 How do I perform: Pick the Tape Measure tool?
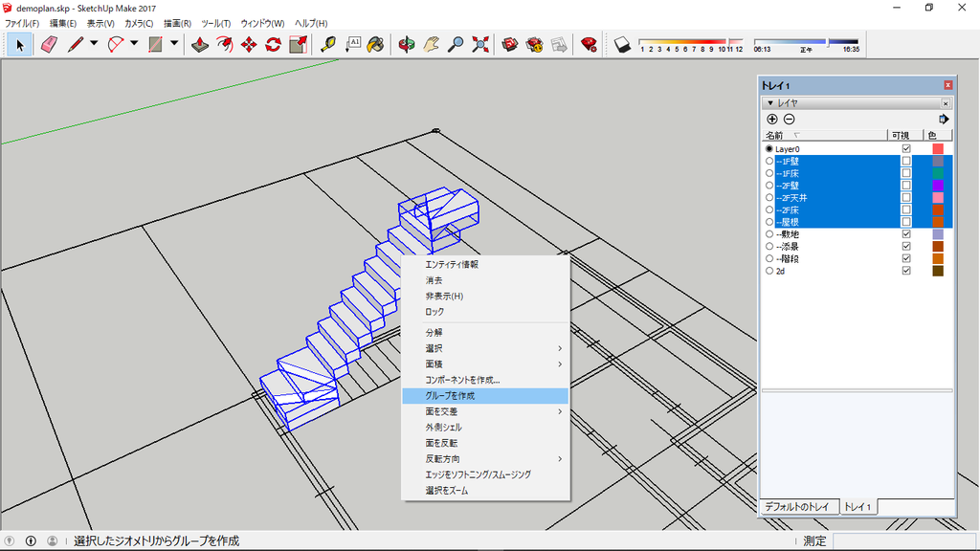click(x=328, y=44)
